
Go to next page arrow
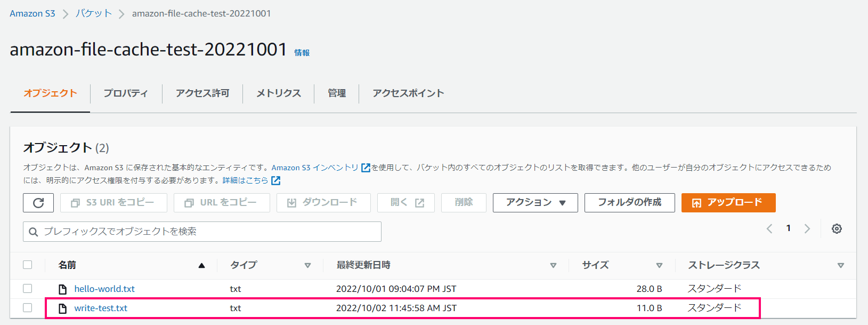point(807,228)
